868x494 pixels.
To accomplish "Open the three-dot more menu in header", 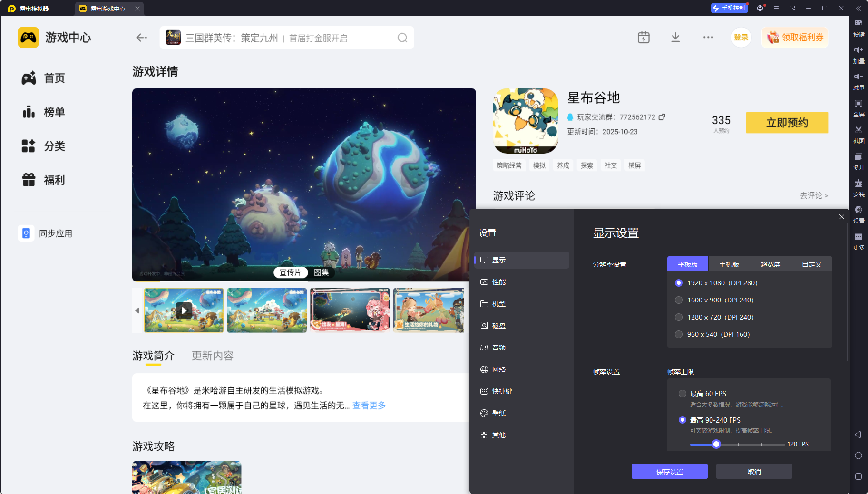I will point(708,38).
